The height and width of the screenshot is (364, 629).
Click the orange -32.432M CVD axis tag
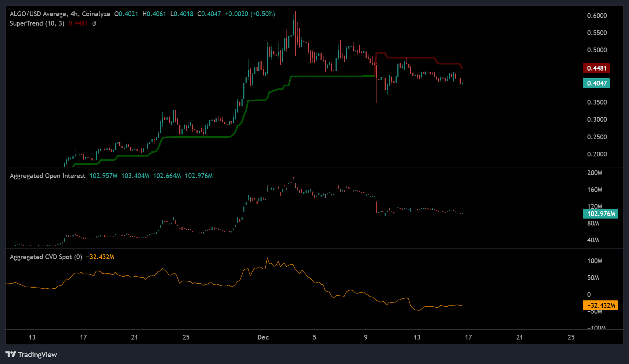pyautogui.click(x=600, y=306)
